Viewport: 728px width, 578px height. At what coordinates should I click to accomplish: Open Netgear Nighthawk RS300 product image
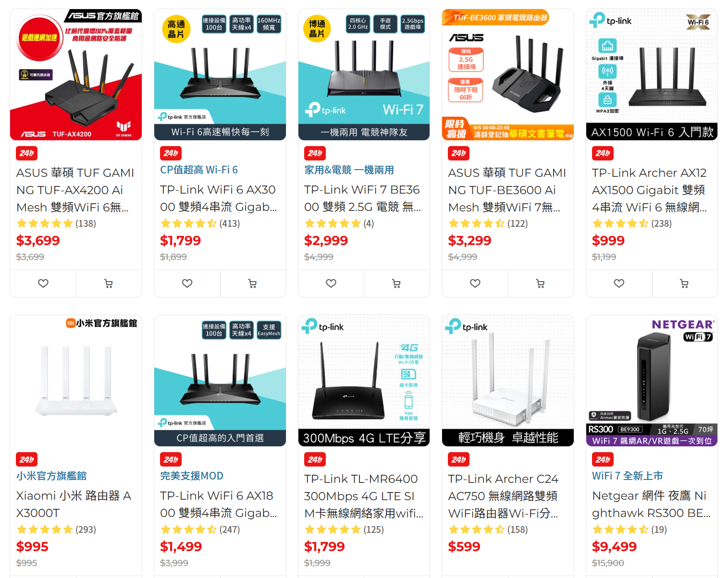tap(652, 381)
